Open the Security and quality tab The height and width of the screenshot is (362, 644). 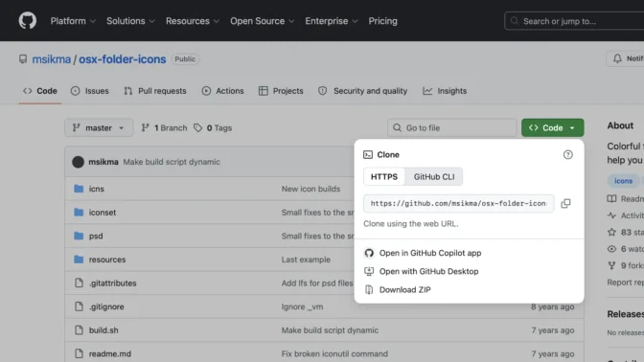363,91
